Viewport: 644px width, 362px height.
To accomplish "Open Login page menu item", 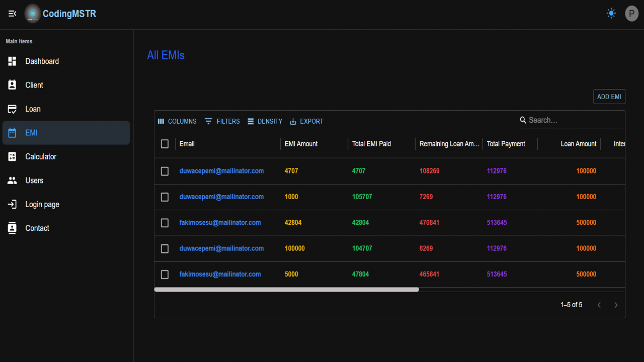I will (66, 205).
